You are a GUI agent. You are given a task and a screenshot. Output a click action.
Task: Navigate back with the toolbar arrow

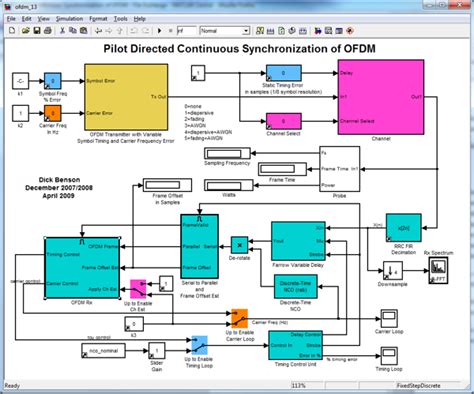click(98, 31)
